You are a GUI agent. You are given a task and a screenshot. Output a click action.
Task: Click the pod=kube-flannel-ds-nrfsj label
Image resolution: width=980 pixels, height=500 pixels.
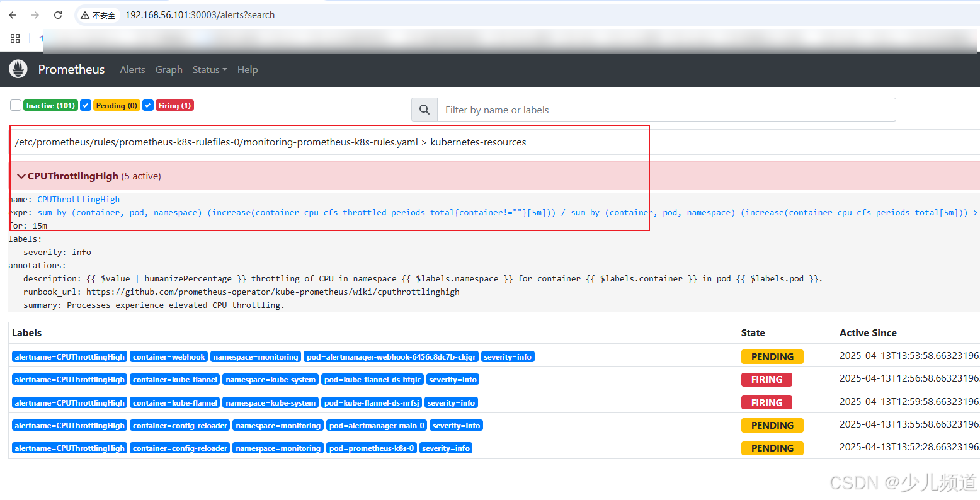(372, 403)
